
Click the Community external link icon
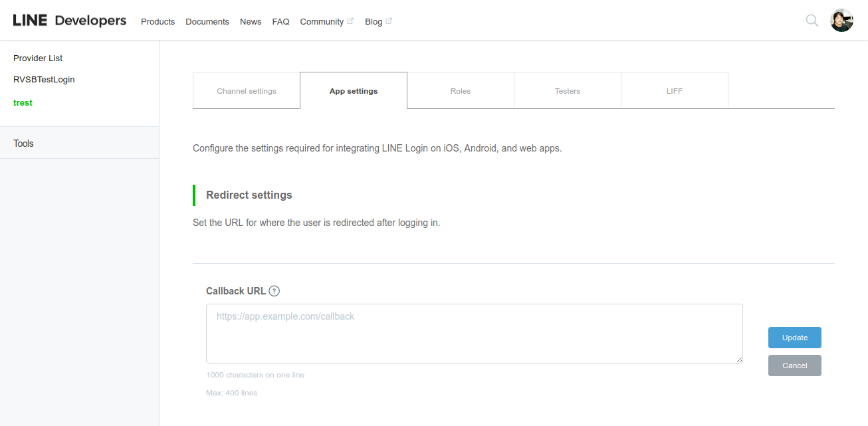pyautogui.click(x=350, y=21)
